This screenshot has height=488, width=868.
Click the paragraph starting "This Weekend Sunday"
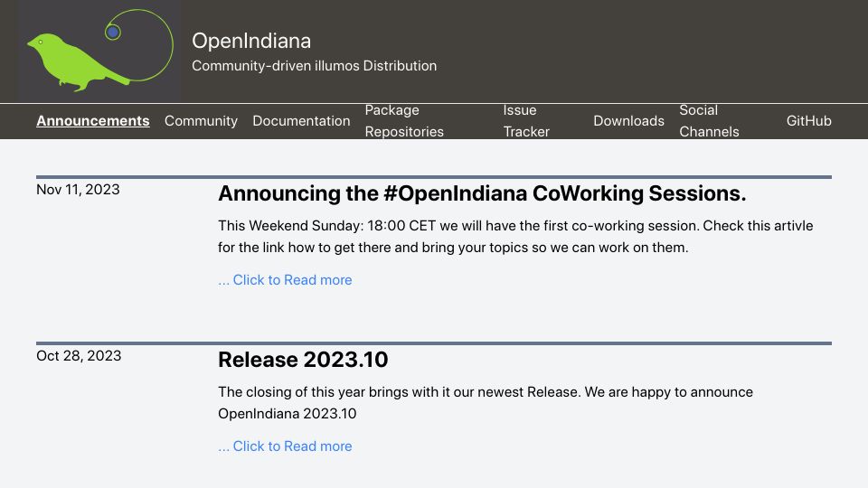(515, 237)
